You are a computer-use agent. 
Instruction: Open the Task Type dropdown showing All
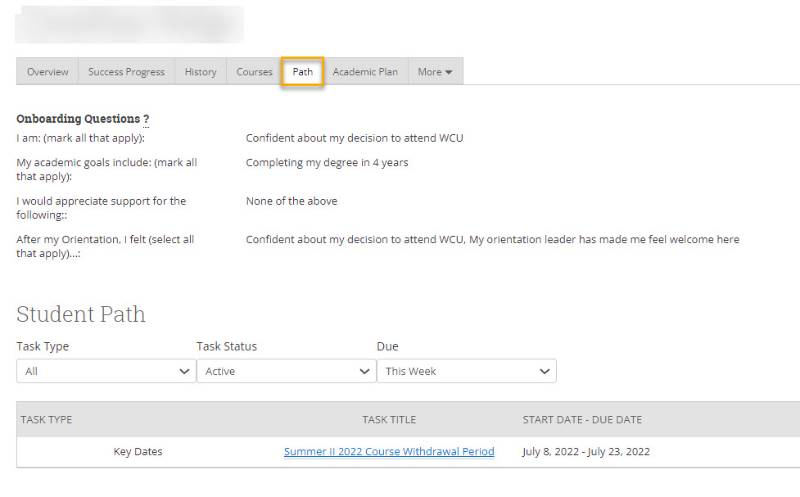[x=106, y=371]
